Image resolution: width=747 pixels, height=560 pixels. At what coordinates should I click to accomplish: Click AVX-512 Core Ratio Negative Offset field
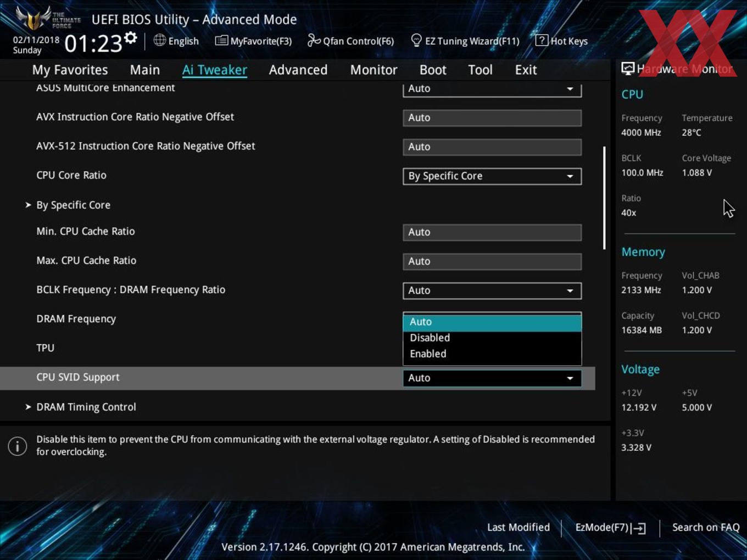point(492,147)
